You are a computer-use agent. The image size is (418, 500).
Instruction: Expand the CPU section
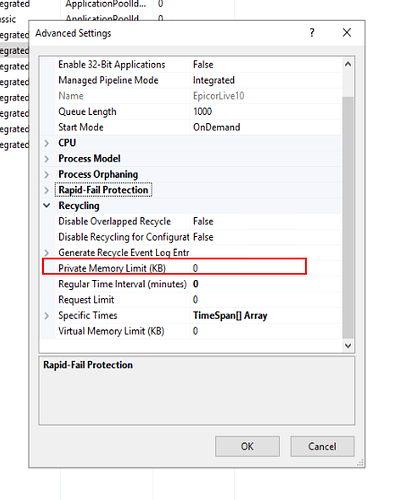click(x=47, y=143)
